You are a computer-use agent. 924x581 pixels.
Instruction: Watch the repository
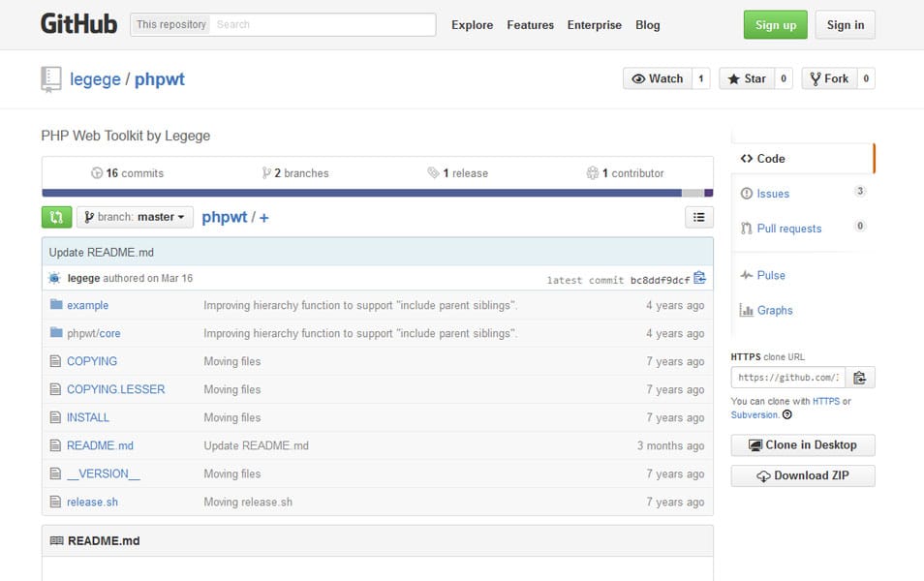point(658,78)
